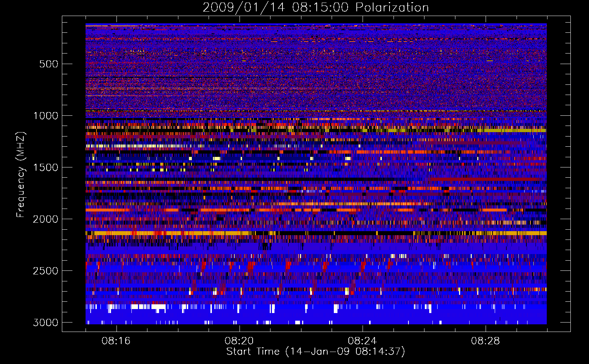Click the 08:28 time tick label
The width and height of the screenshot is (589, 364).
pos(485,341)
